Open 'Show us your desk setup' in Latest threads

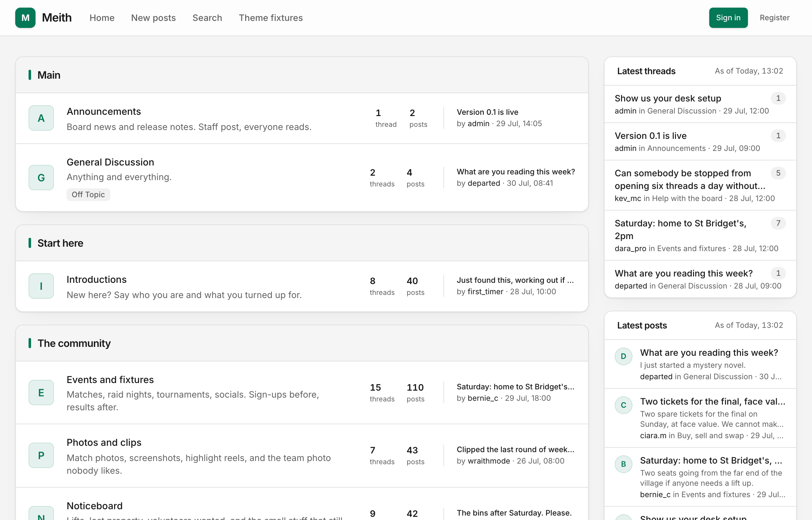point(668,98)
